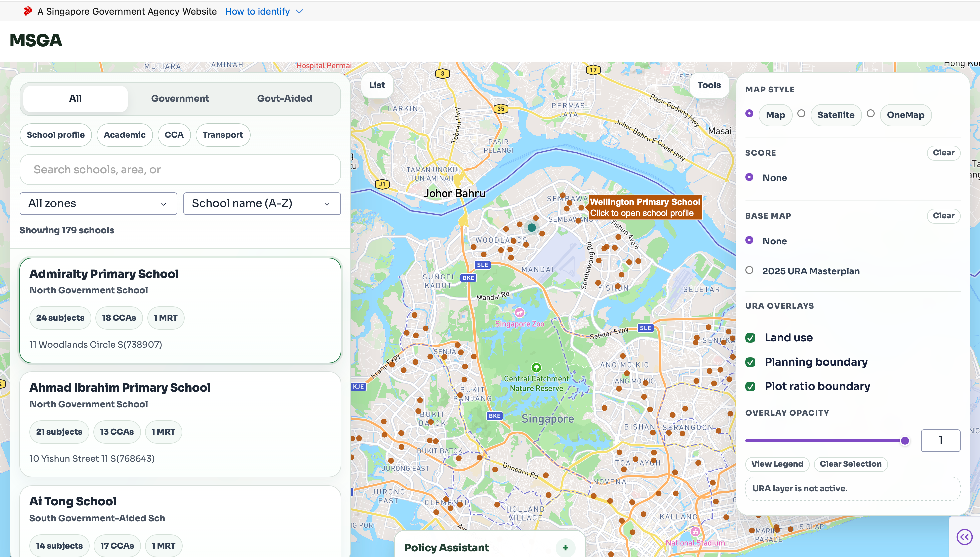Click the 13 CCAs chip
The width and height of the screenshot is (980, 557).
click(x=117, y=432)
